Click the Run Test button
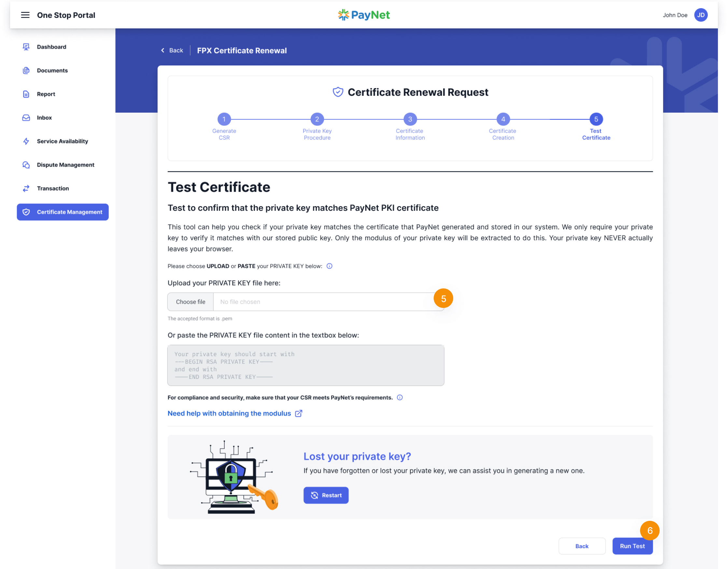This screenshot has width=728, height=569. pos(632,546)
